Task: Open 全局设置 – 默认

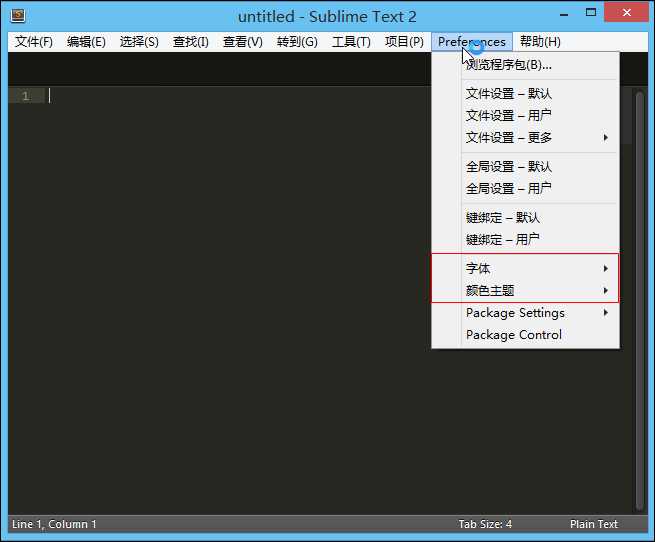Action: 526,167
